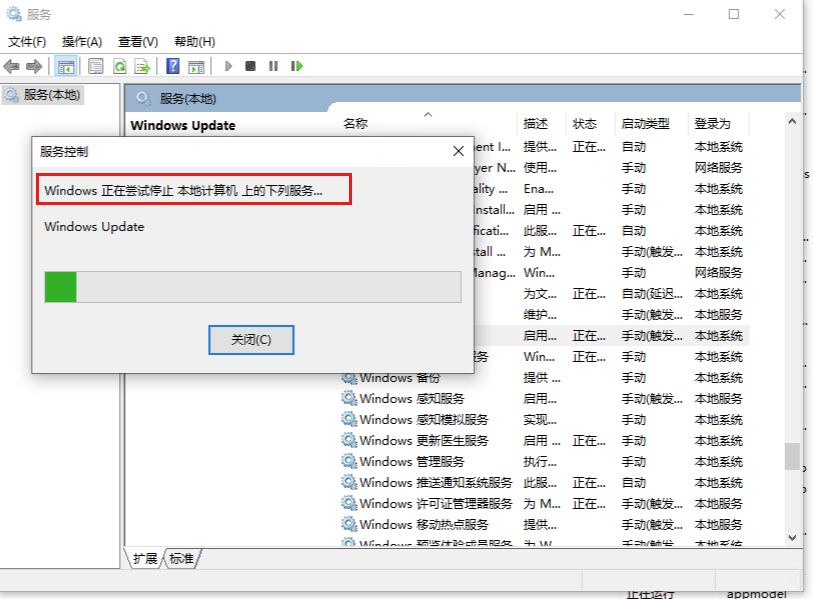Viewport: 813px width, 599px height.
Task: Click the green progress bar in 服务控制 dialog
Action: (x=253, y=287)
